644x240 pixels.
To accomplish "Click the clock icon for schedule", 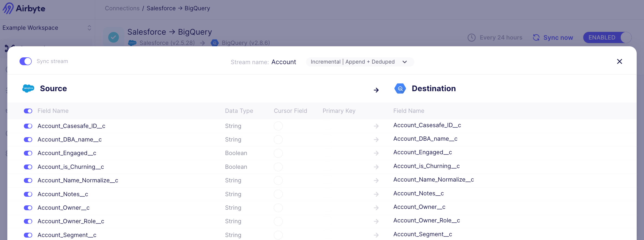I will coord(472,37).
